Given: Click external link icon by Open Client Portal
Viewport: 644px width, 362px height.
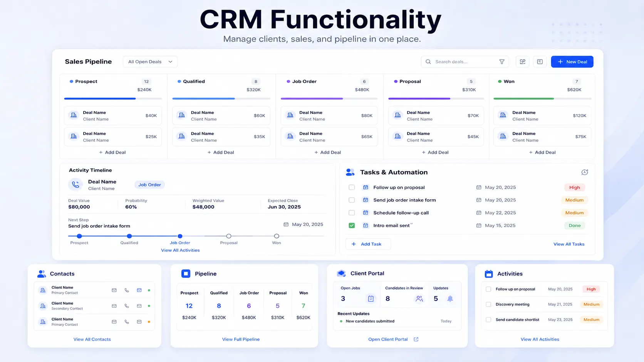Looking at the screenshot, I should pyautogui.click(x=416, y=339).
